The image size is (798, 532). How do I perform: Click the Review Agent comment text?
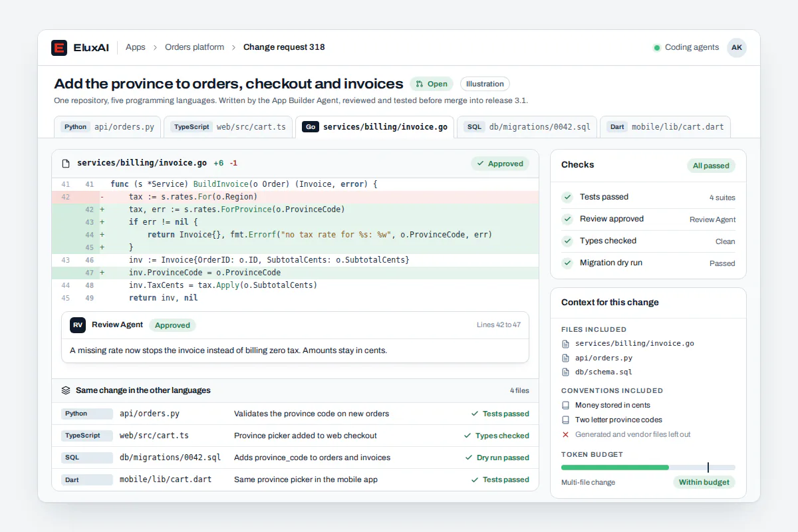click(228, 350)
